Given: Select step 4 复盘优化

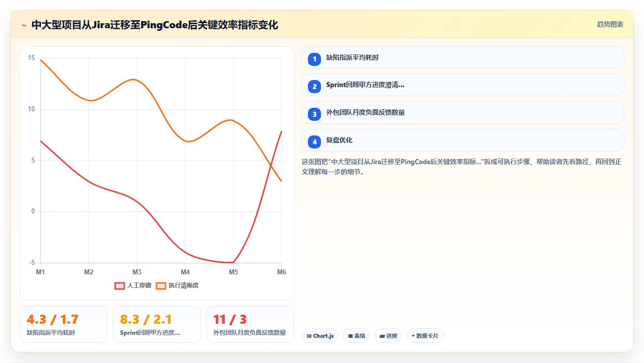Looking at the screenshot, I should tap(463, 140).
